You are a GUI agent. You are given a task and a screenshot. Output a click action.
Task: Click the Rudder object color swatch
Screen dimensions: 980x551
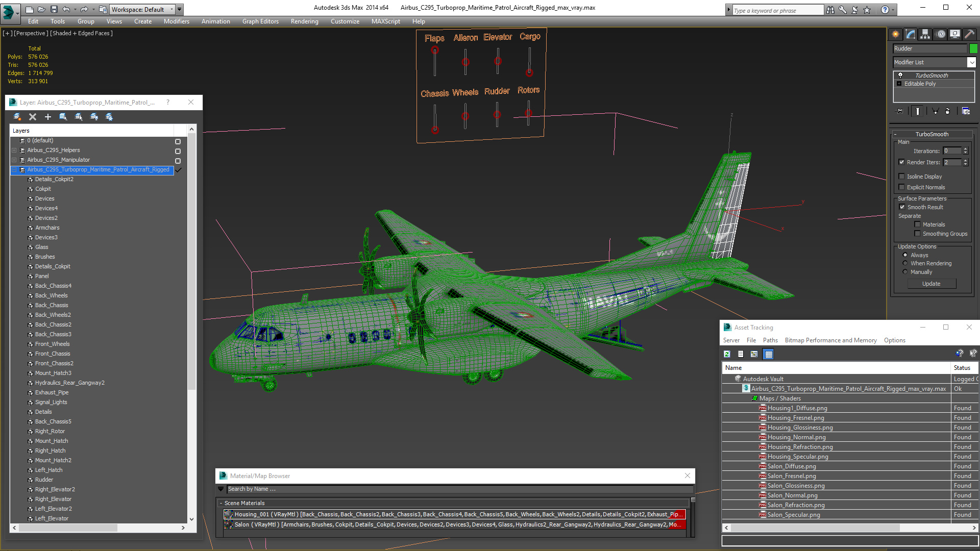(x=973, y=48)
